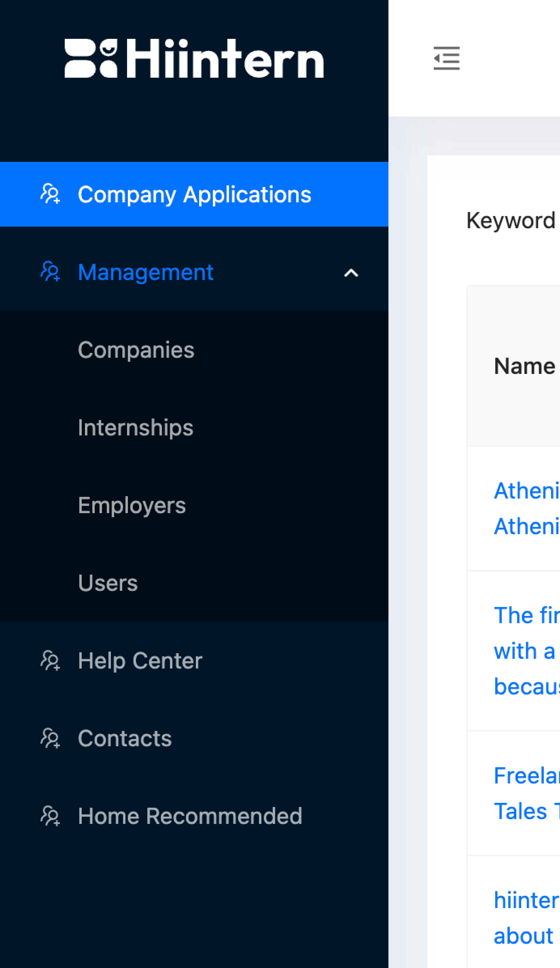560x968 pixels.
Task: Click the Company Applications icon
Action: tap(50, 194)
